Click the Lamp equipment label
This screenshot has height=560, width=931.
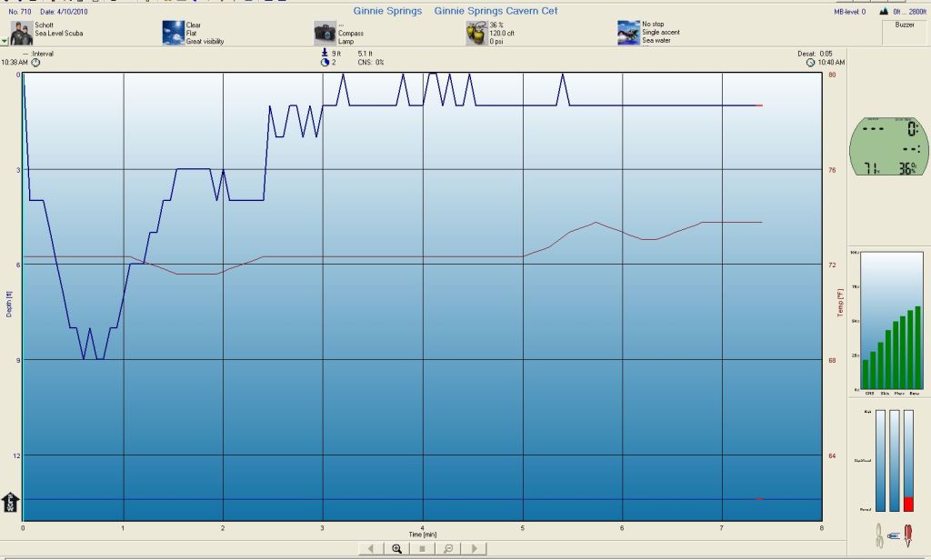[345, 41]
